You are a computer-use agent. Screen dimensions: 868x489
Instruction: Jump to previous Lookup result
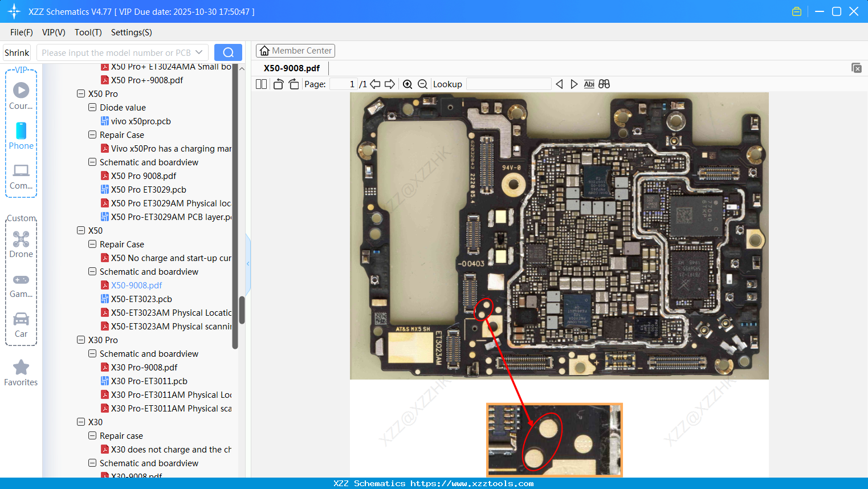[559, 84]
